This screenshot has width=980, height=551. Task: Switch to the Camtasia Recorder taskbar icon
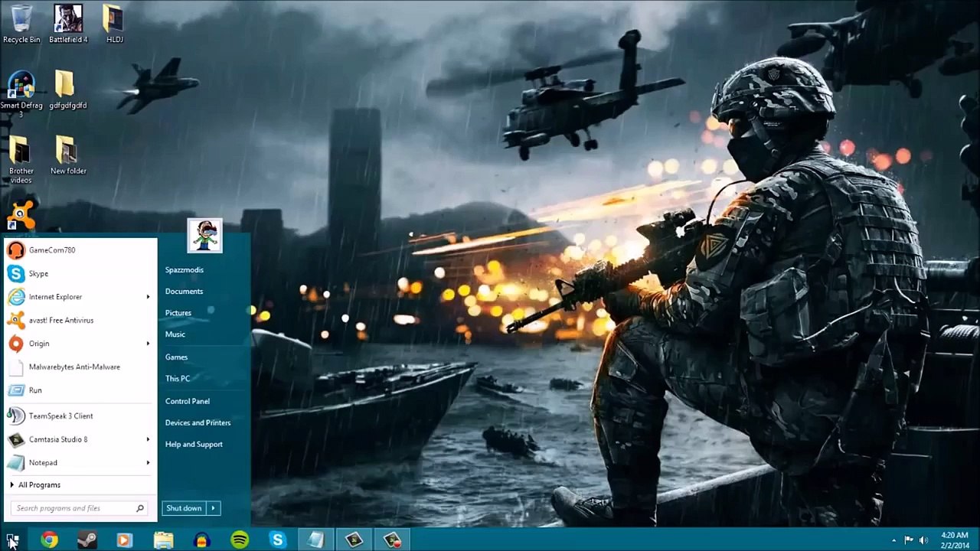[x=392, y=540]
